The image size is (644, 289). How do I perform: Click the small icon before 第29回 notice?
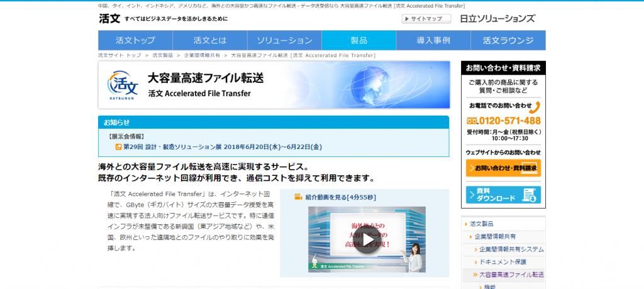(x=118, y=146)
